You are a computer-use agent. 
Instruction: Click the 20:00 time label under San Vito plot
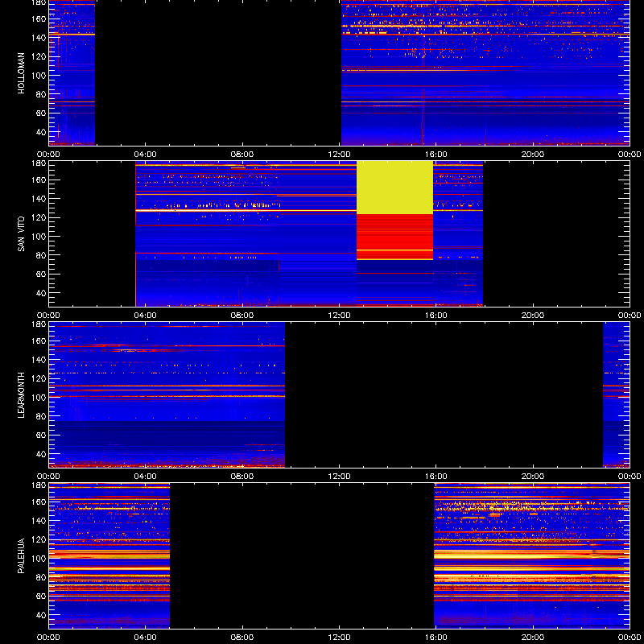pyautogui.click(x=533, y=316)
